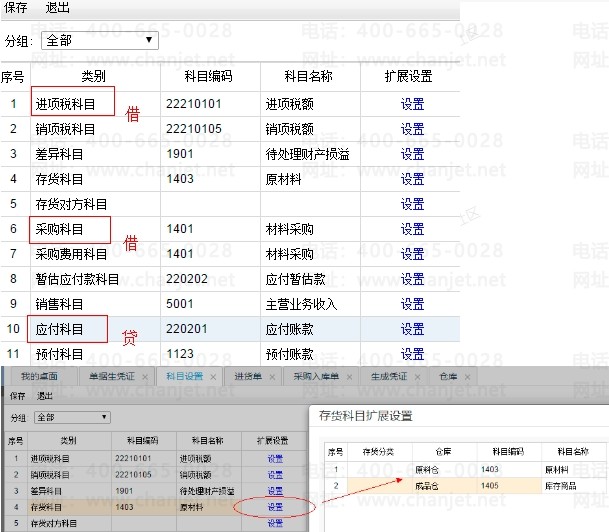Open the 分组 dropdown showing 全部
This screenshot has height=532, width=609.
click(100, 41)
